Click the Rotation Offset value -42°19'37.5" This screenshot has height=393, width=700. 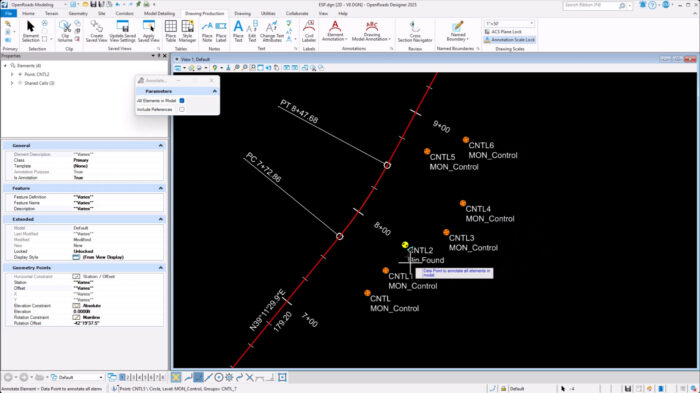click(x=118, y=323)
